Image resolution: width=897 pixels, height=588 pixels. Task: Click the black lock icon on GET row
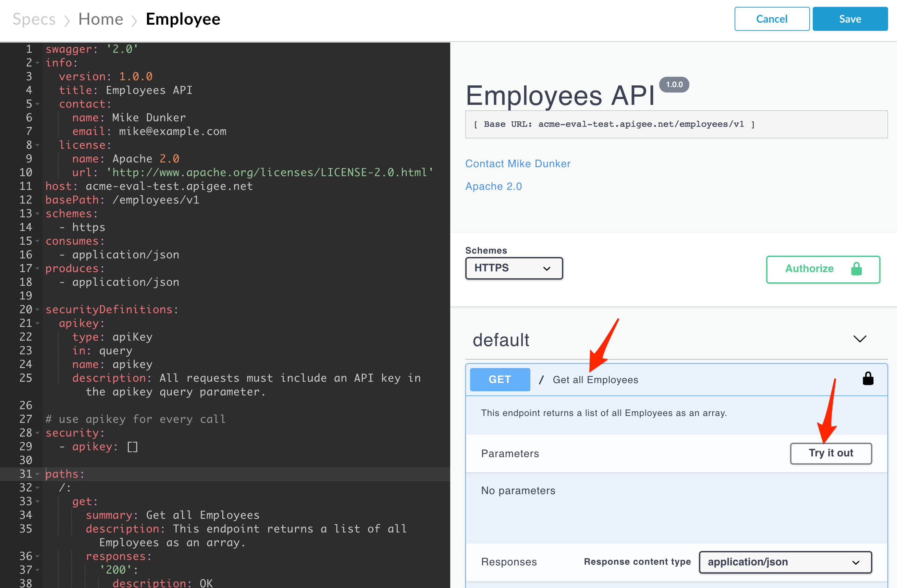click(868, 378)
